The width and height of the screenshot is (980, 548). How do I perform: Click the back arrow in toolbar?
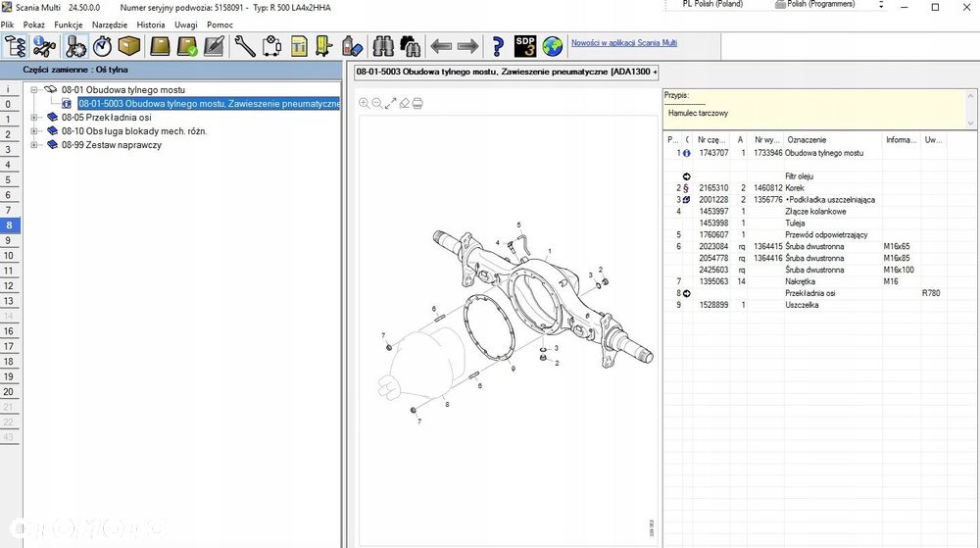pos(441,46)
